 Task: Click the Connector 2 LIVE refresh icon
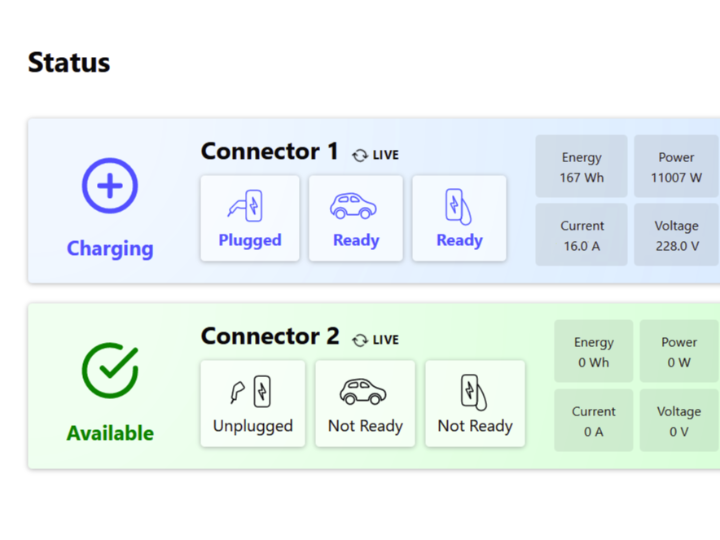tap(360, 340)
